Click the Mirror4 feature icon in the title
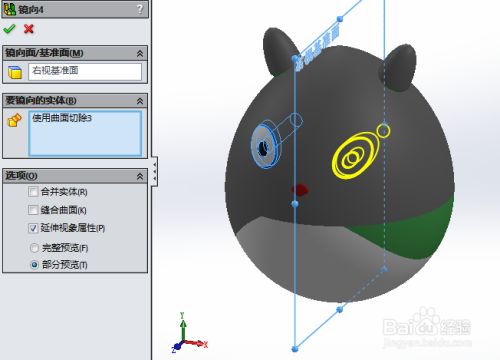The image size is (500, 360). pos(10,9)
